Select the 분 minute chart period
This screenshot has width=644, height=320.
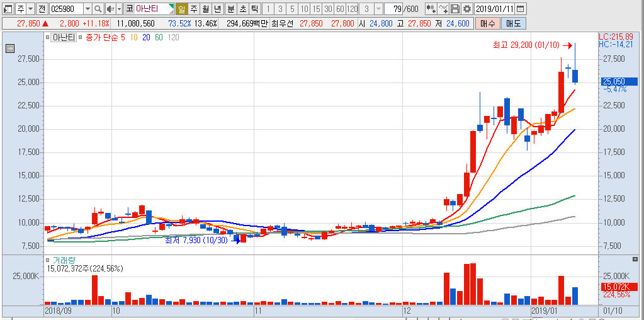(x=231, y=9)
